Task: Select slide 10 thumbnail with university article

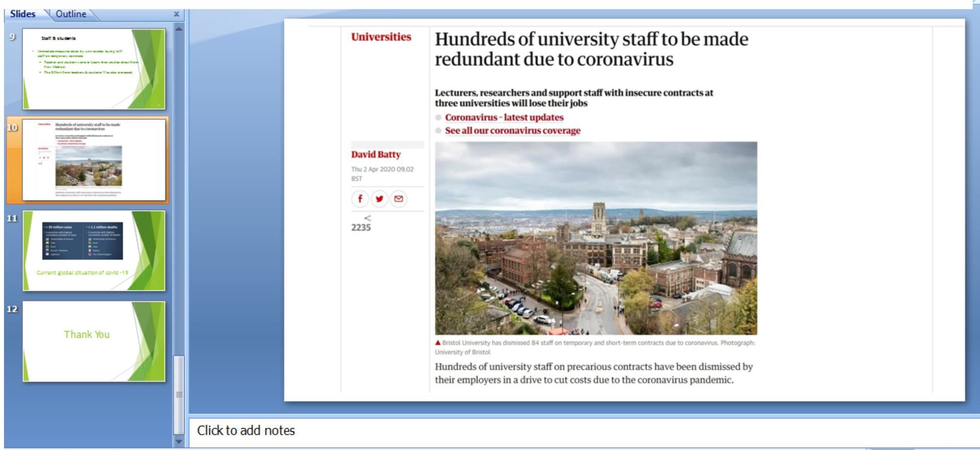Action: [x=94, y=160]
